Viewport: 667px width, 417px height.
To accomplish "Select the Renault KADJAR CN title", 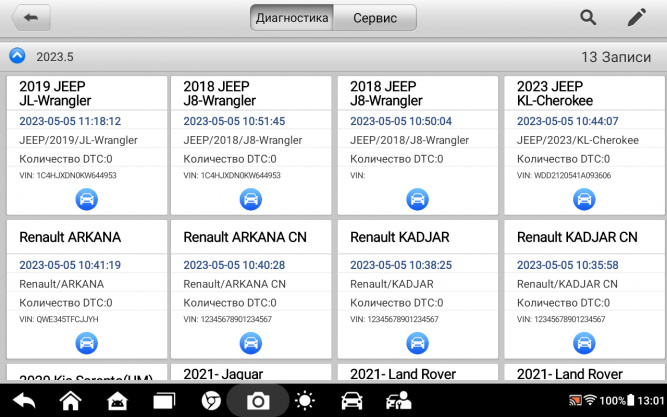I will click(x=577, y=237).
